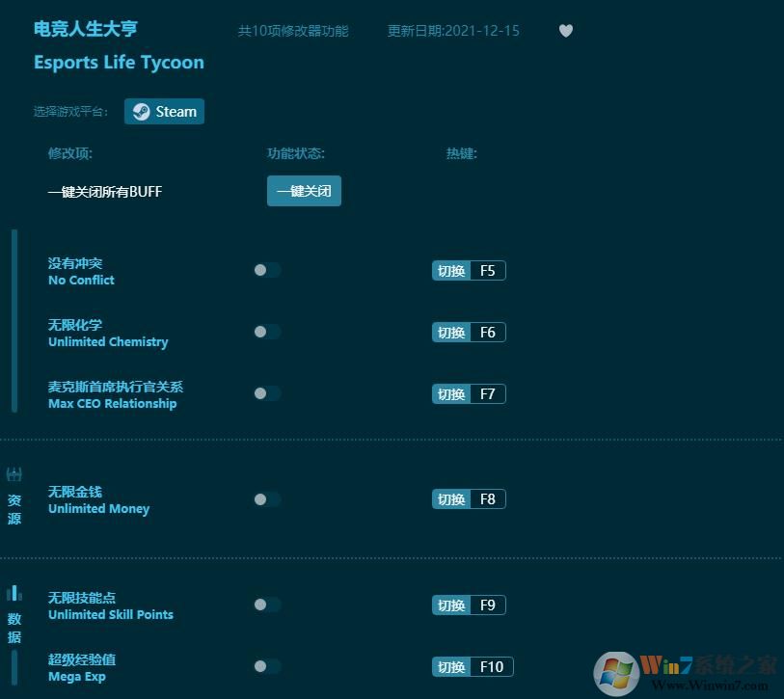The width and height of the screenshot is (784, 699).
Task: Click the Steam platform selection button
Action: click(x=164, y=111)
